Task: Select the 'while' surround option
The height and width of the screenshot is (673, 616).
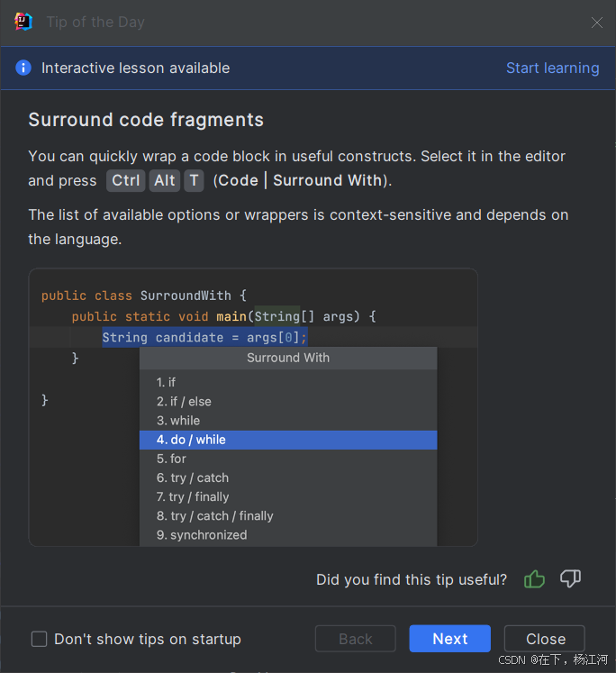Action: click(288, 421)
